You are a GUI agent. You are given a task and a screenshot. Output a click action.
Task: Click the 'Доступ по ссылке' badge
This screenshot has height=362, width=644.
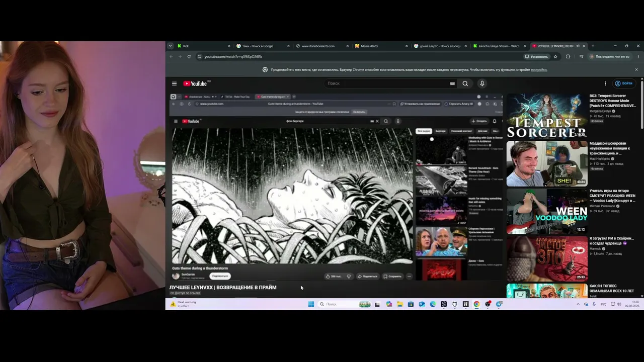185,293
